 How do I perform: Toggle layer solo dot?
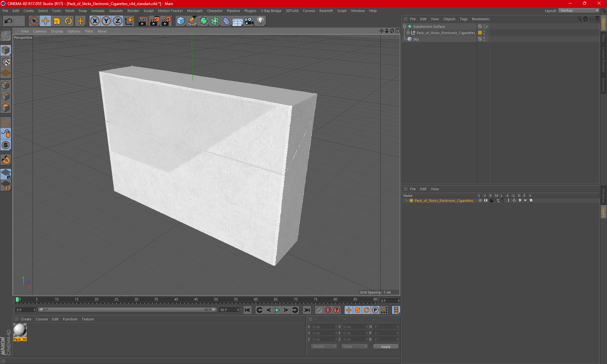click(x=480, y=200)
